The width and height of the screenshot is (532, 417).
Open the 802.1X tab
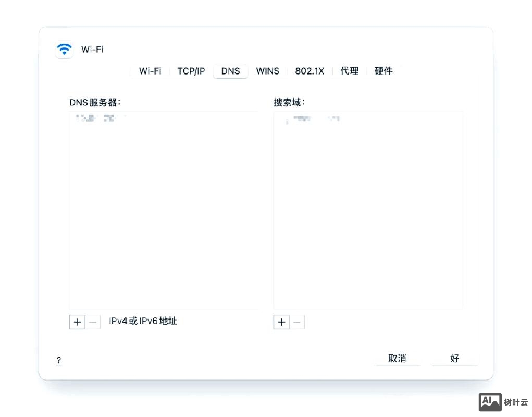point(310,71)
